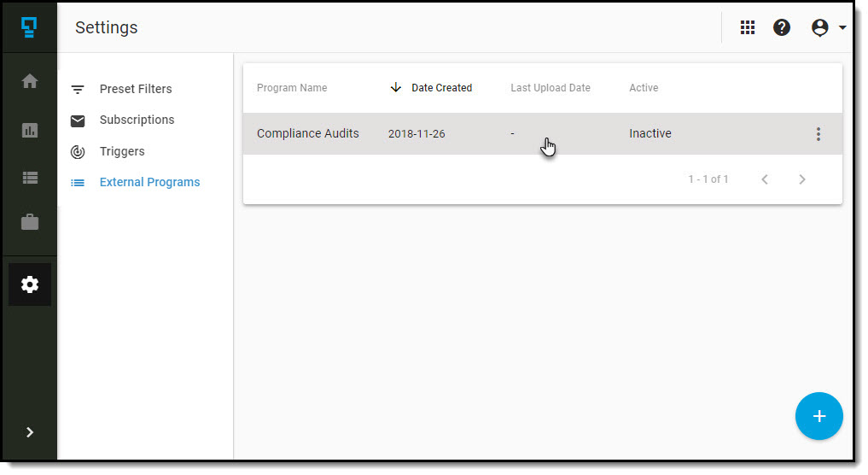Click the Subscriptions envelope icon
This screenshot has height=475, width=868.
click(78, 120)
